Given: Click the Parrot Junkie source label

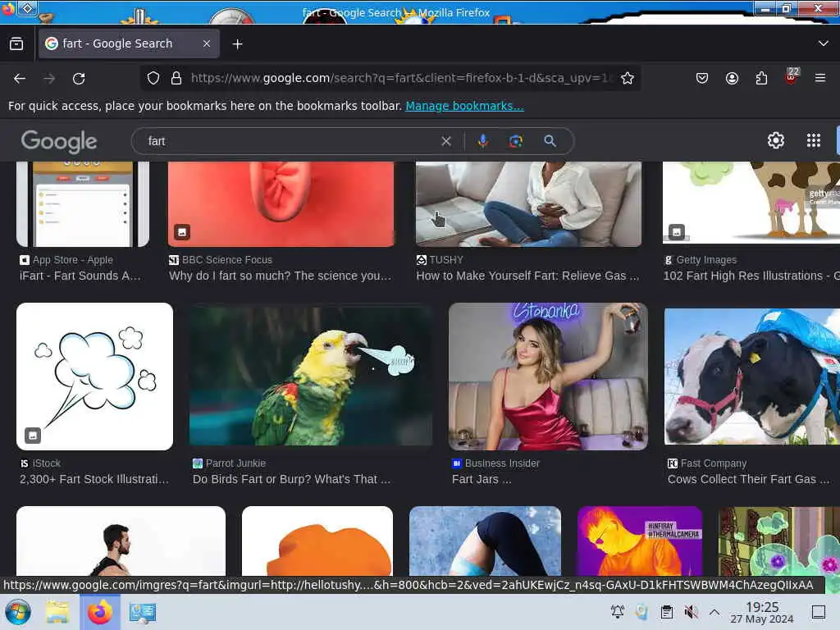Looking at the screenshot, I should coord(235,463).
